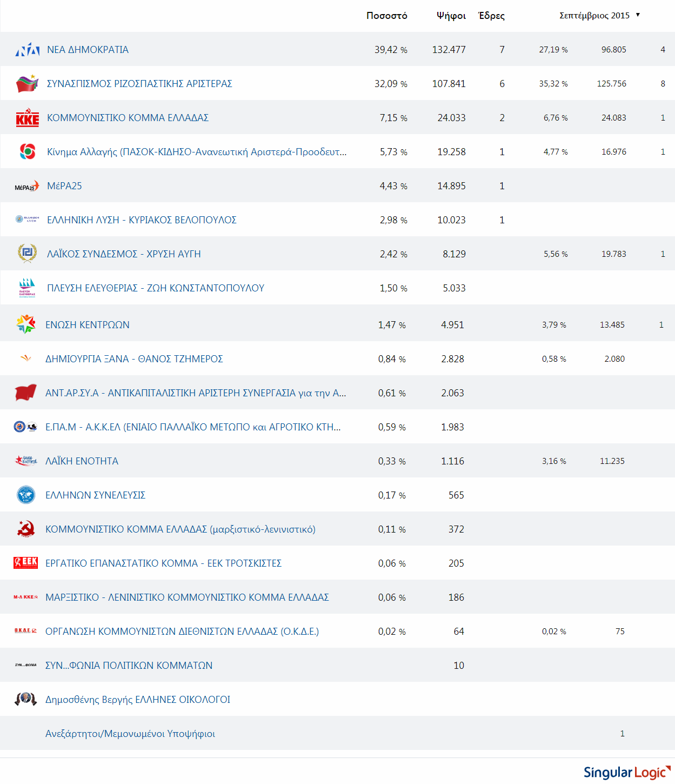
Task: Open the Ε.ΠΑ.Μ - Α.Κ.Κ.ΕΛ link
Action: (x=193, y=427)
